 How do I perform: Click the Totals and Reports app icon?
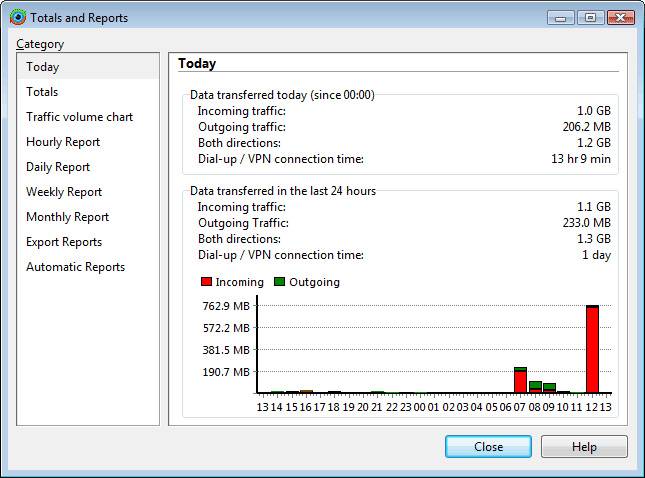tap(17, 18)
